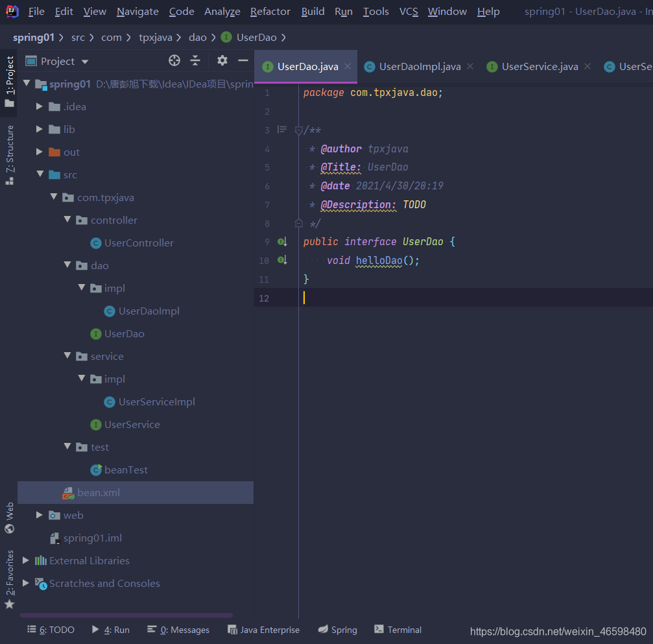This screenshot has height=644, width=653.
Task: Click the Project panel horizontal scrollbar
Action: (126, 615)
